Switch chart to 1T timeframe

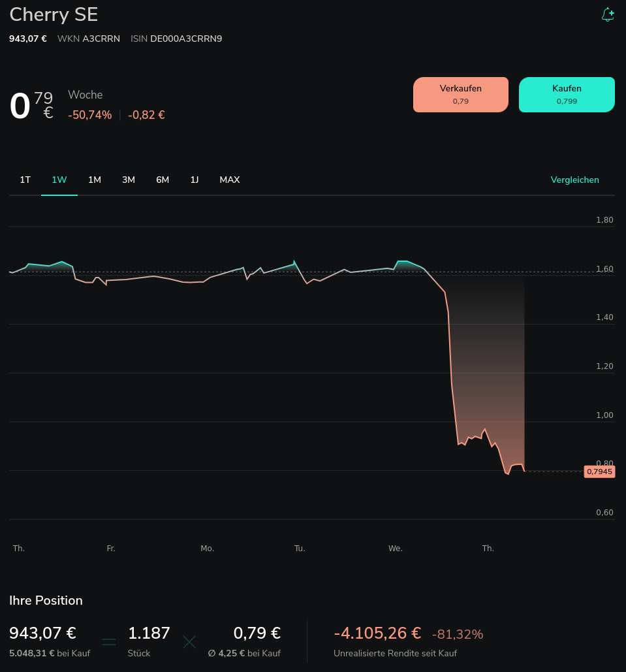tap(25, 180)
